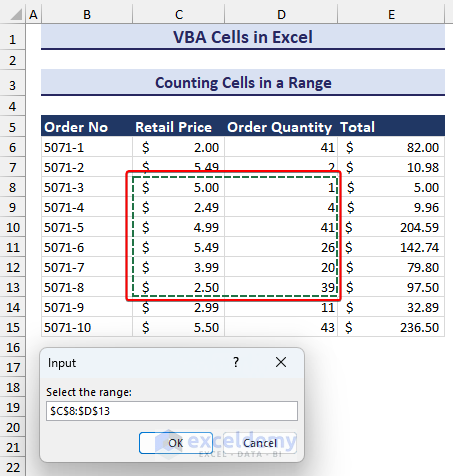Click order number cell 5071-7

pyautogui.click(x=87, y=267)
